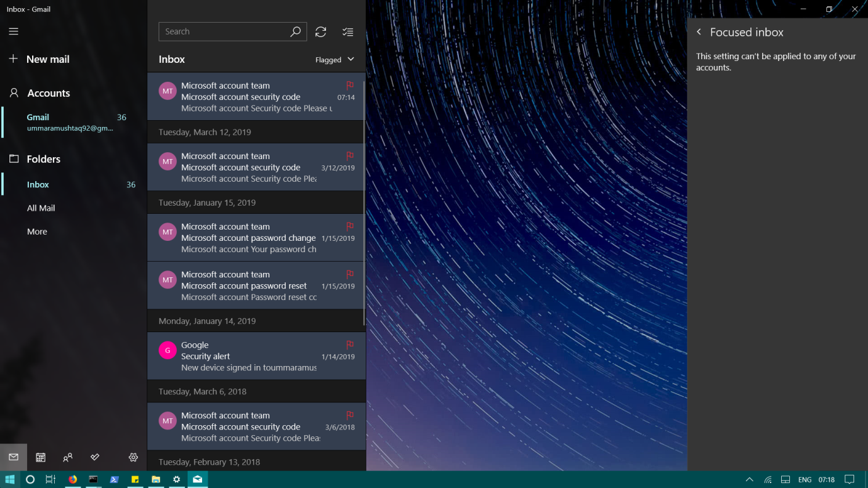The height and width of the screenshot is (488, 868).
Task: Open the Inbox folder
Action: pyautogui.click(x=38, y=184)
